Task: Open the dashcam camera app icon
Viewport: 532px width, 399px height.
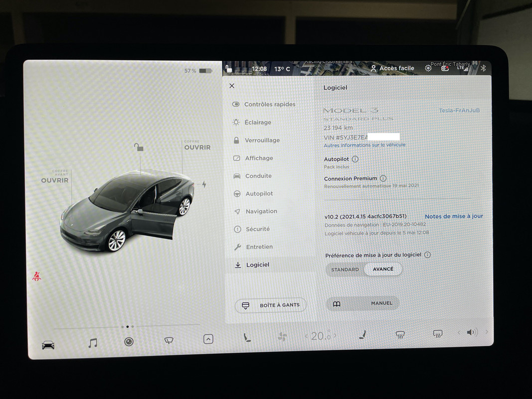Action: pos(129,342)
